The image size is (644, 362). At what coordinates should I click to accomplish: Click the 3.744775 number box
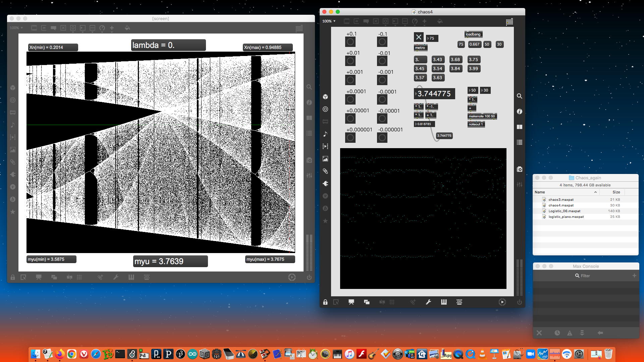click(434, 94)
